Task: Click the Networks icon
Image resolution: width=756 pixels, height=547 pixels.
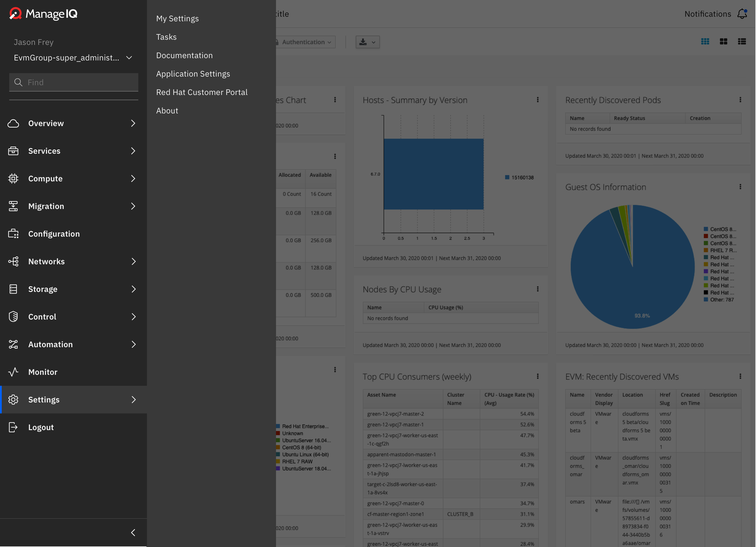Action: click(13, 261)
